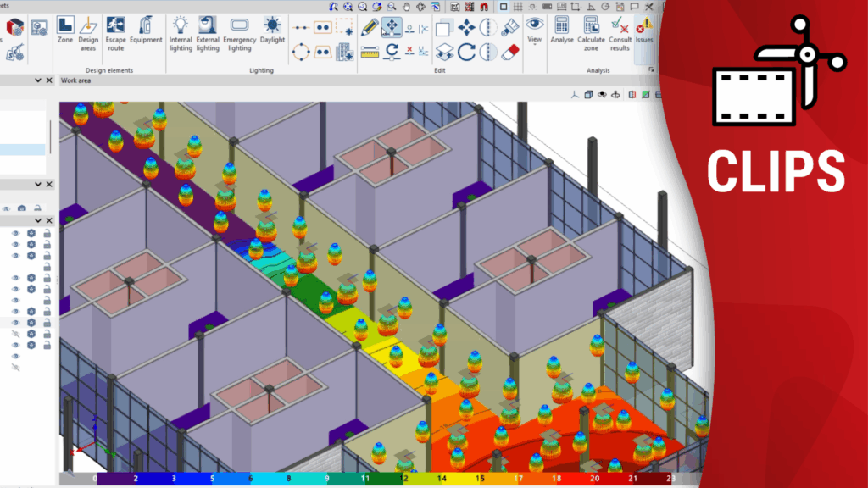Viewport: 868px width, 488px height.
Task: Toggle visibility eye of the first layer row
Action: (x=15, y=233)
